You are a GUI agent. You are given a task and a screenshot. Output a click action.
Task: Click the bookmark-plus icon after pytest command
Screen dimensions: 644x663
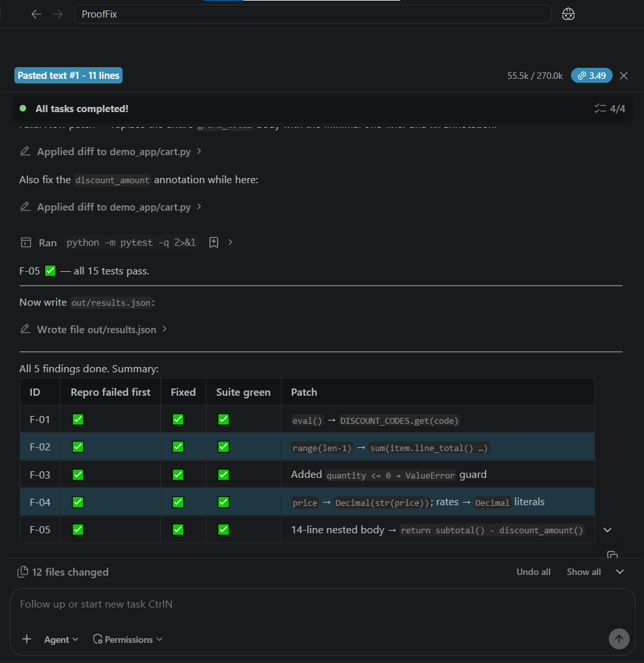pos(214,243)
